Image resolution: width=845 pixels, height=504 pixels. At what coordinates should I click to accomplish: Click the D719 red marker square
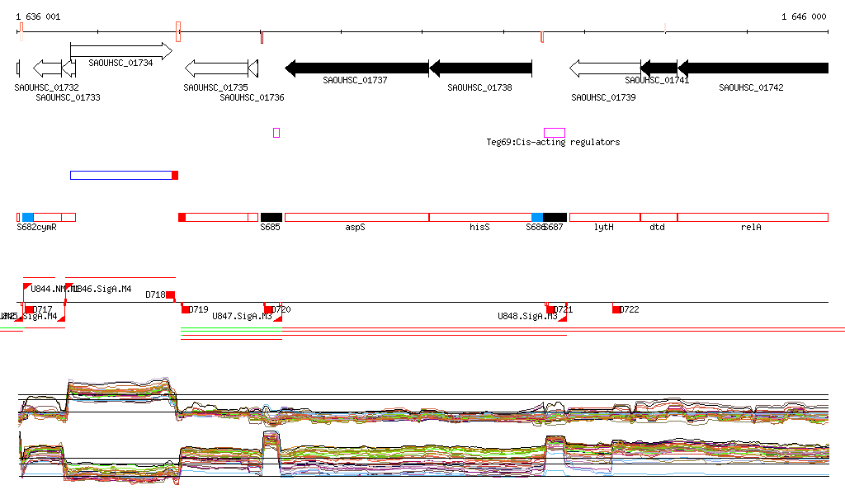(186, 309)
